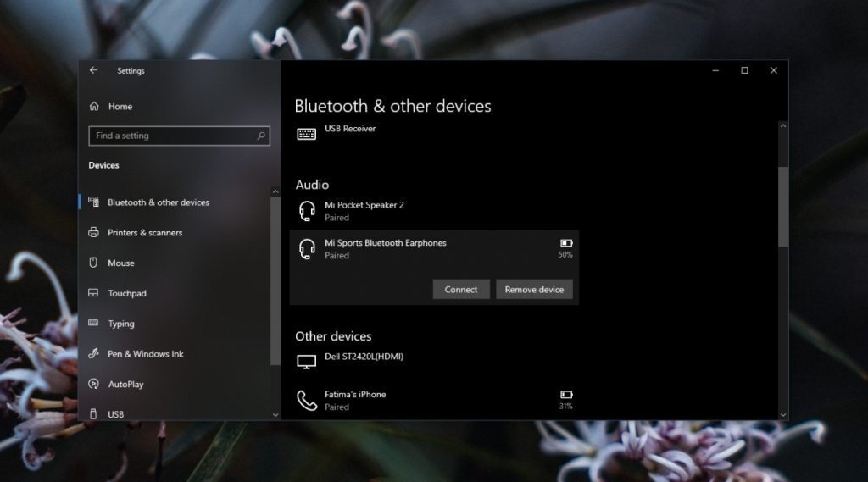Select the Bluetooth & other devices sidebar icon
This screenshot has height=482, width=868.
[93, 202]
